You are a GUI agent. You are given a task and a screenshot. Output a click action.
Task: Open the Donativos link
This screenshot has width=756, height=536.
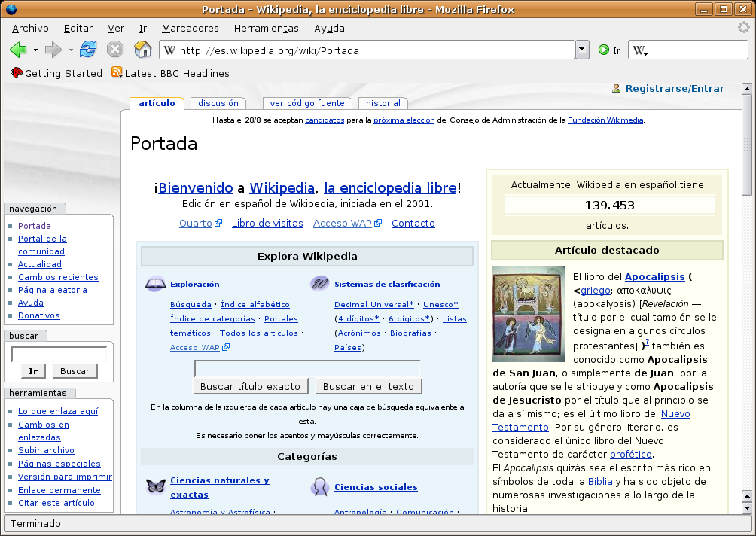pos(39,315)
